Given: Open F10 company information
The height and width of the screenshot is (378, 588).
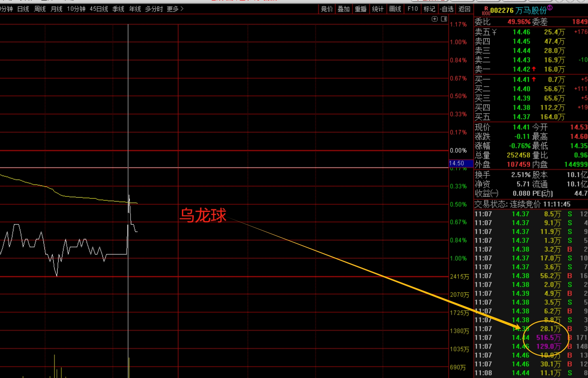Looking at the screenshot, I should point(412,9).
